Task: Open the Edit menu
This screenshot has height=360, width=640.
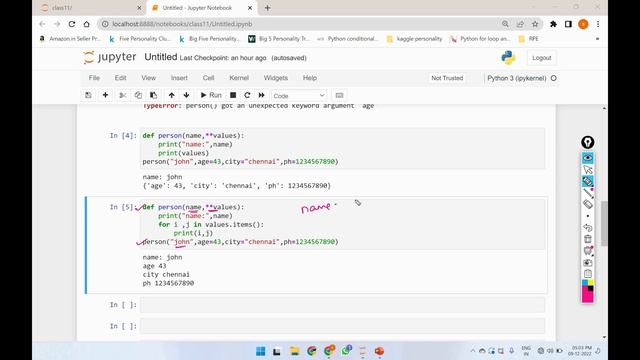Action: [x=120, y=78]
